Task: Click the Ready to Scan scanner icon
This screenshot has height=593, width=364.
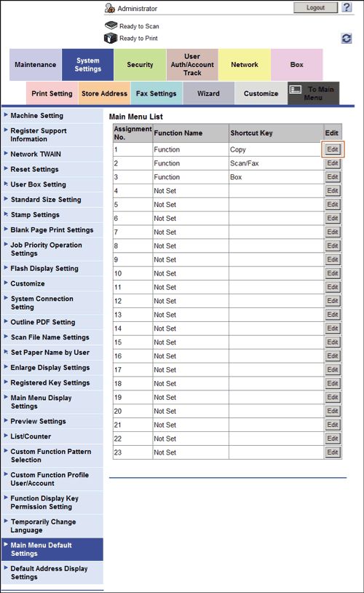Action: 111,25
